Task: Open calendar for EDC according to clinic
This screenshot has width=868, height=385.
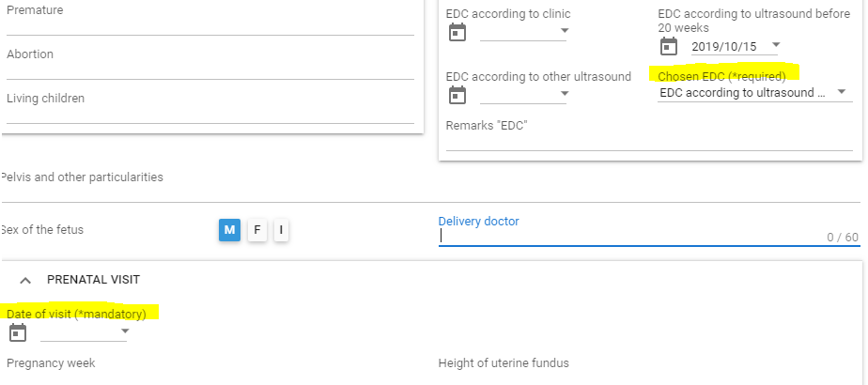Action: point(457,32)
